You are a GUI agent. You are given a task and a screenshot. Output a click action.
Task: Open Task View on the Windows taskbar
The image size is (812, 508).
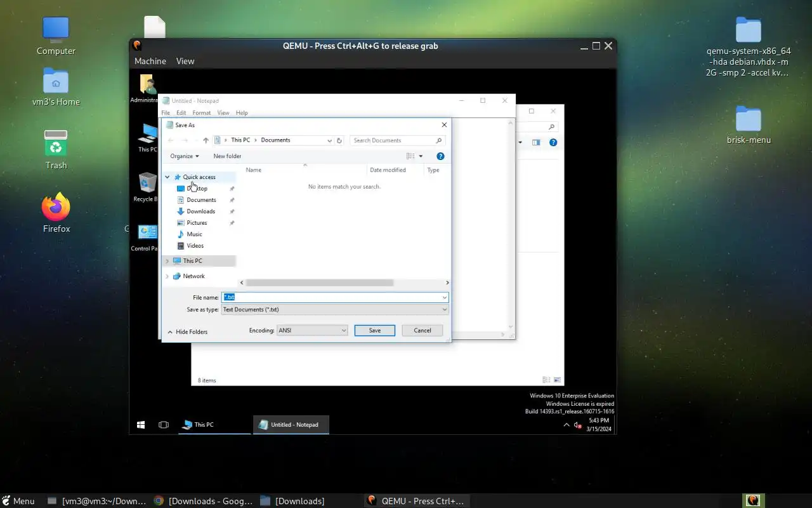click(x=164, y=425)
